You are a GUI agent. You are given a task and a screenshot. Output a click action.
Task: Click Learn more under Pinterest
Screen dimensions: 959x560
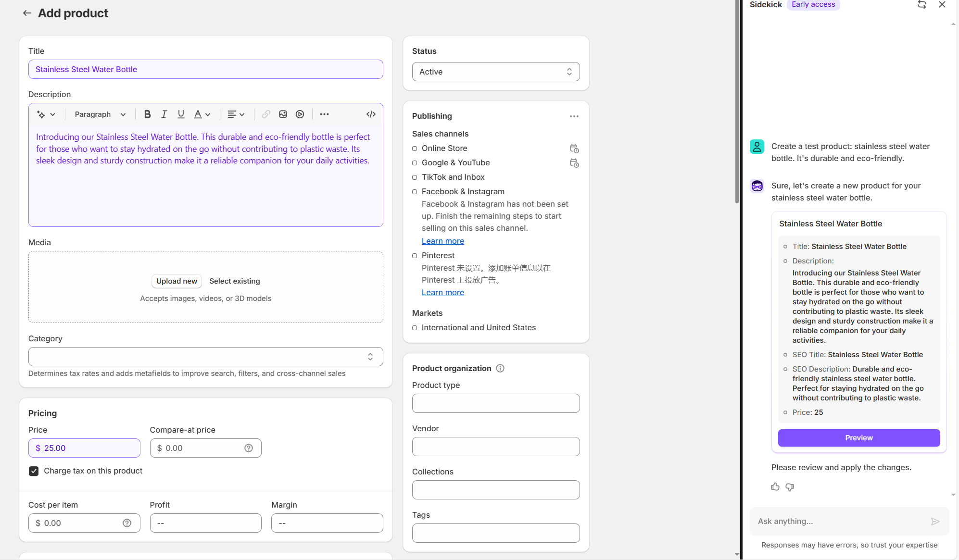pos(442,292)
